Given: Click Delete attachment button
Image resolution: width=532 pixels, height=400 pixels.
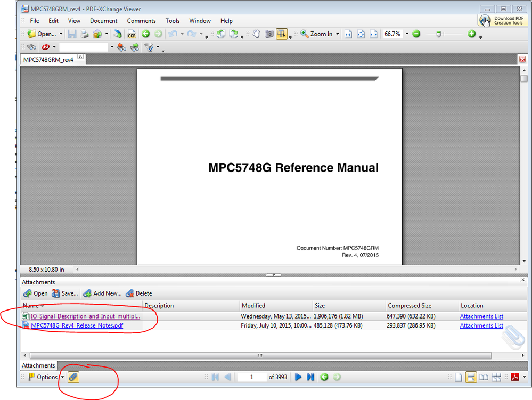Looking at the screenshot, I should click(139, 293).
